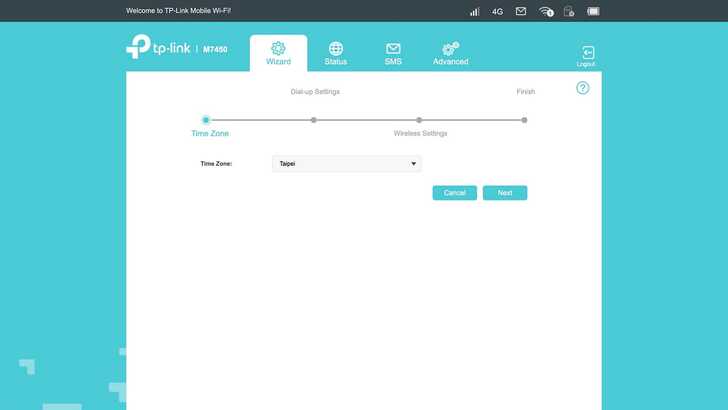The image size is (728, 410).
Task: Open the SMS tab
Action: click(x=393, y=53)
